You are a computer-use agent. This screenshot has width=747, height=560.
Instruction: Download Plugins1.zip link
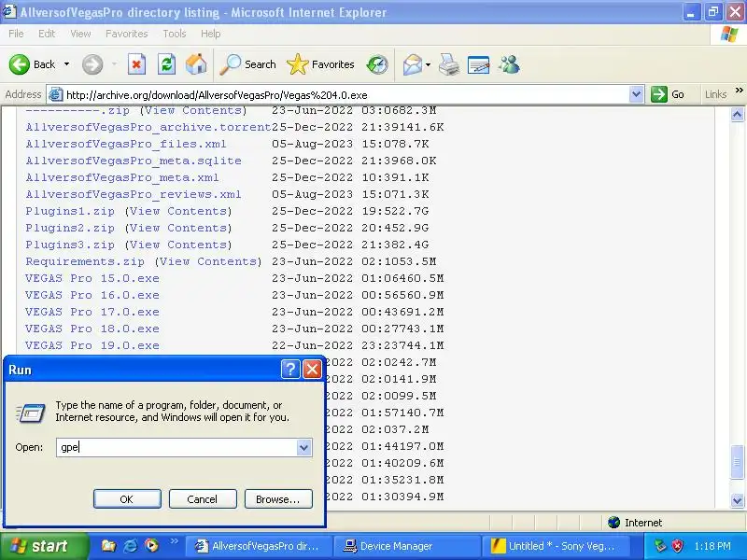tap(70, 211)
